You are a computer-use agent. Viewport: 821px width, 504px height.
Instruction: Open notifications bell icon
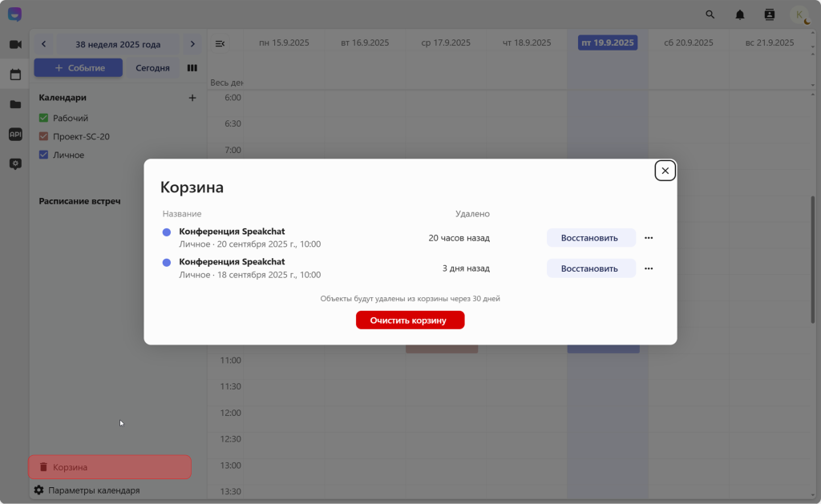tap(739, 14)
